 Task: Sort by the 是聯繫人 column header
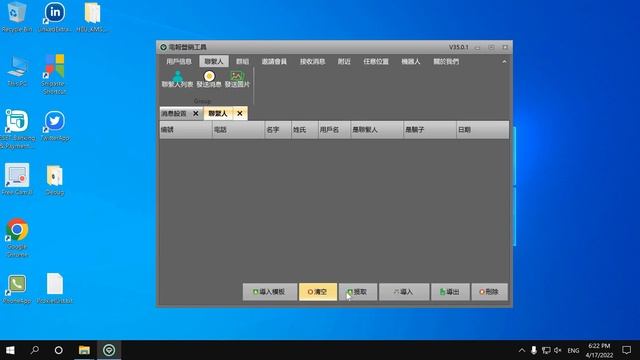[x=377, y=130]
